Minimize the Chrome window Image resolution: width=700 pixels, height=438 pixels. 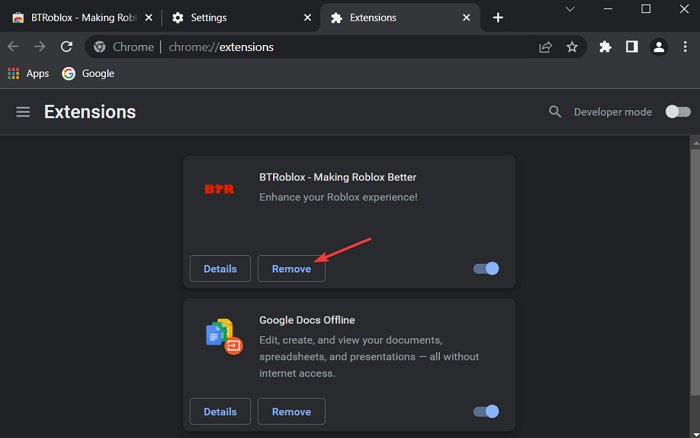click(608, 9)
